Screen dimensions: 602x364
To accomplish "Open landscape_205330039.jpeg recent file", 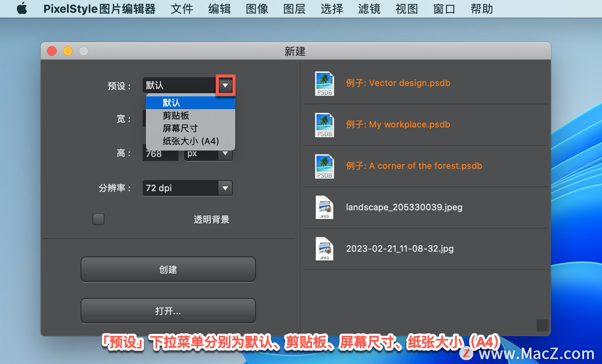I will [x=404, y=207].
